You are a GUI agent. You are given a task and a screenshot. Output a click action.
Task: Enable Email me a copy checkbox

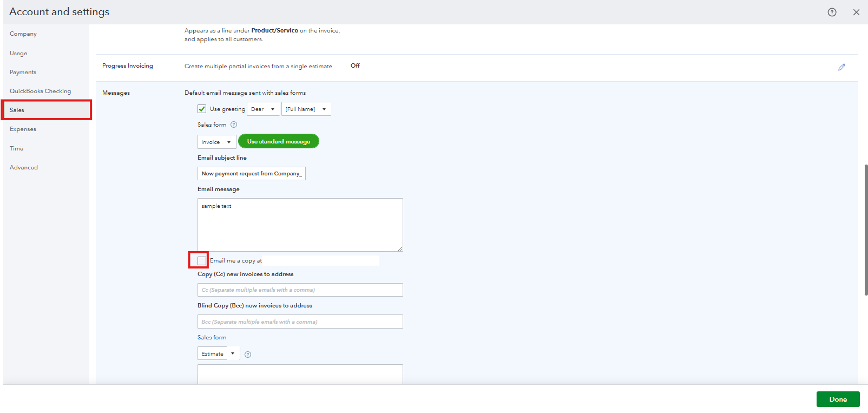[x=202, y=261]
